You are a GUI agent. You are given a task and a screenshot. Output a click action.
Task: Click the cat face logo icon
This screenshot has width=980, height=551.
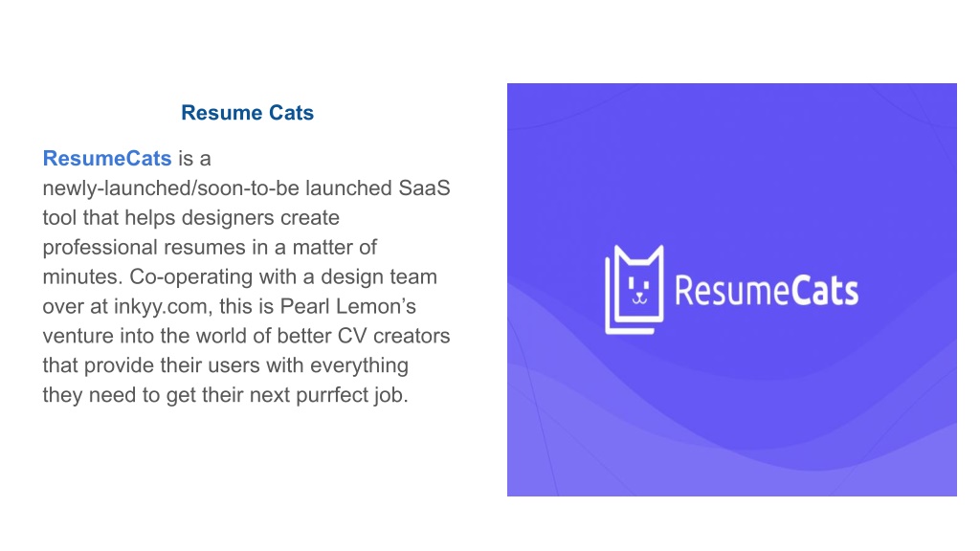pyautogui.click(x=635, y=289)
